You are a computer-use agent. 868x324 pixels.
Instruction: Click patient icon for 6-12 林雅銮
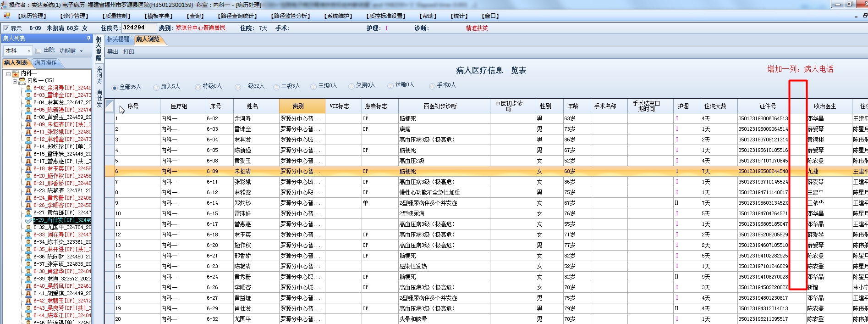pos(28,139)
